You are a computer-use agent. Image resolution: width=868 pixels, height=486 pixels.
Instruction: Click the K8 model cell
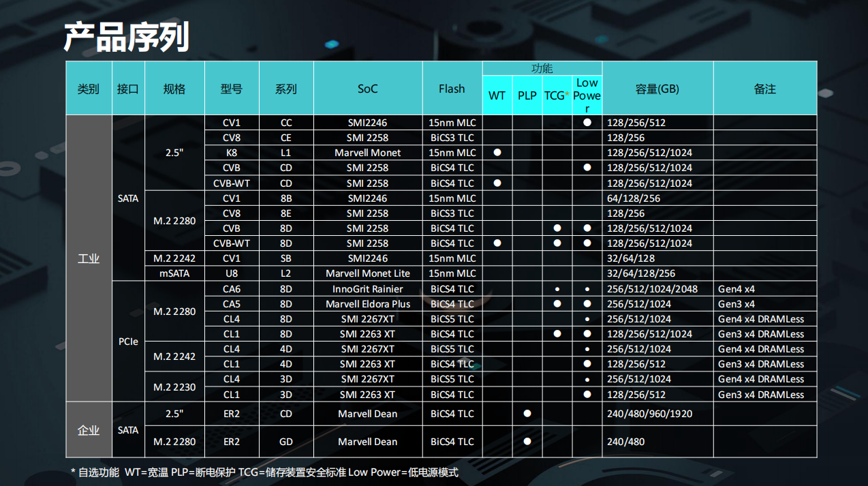coord(232,153)
